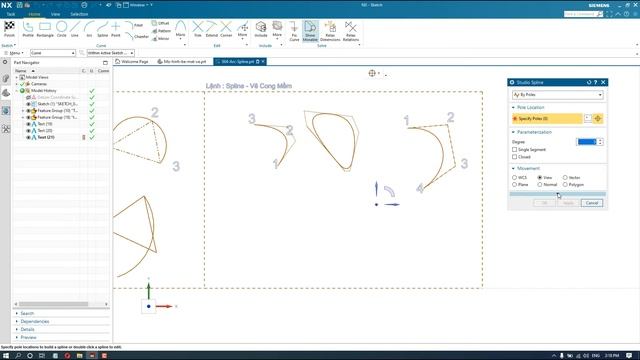The image size is (640, 360).
Task: Click the Relax Dimensions tool
Action: point(330,31)
